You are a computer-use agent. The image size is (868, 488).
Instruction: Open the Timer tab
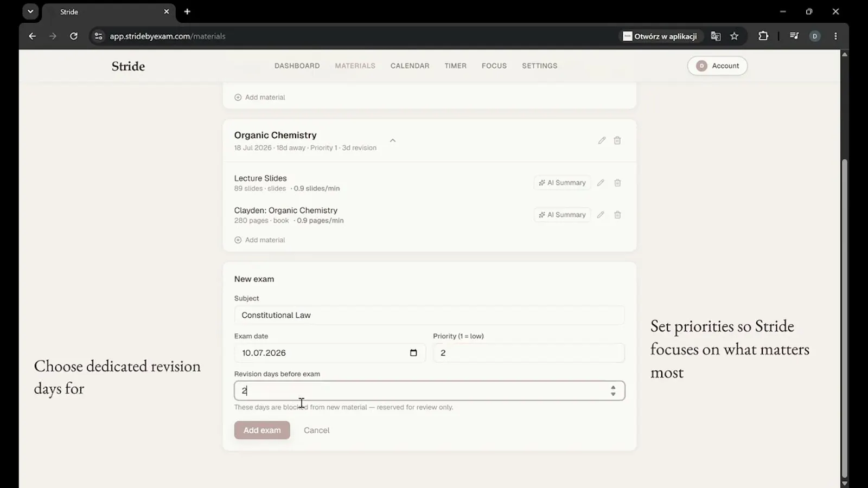455,66
